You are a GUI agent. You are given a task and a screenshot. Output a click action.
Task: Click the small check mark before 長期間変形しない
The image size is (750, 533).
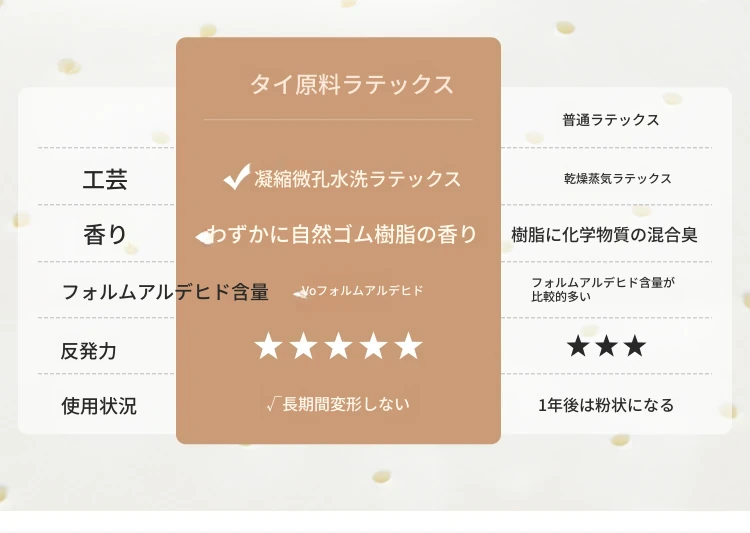pos(272,405)
